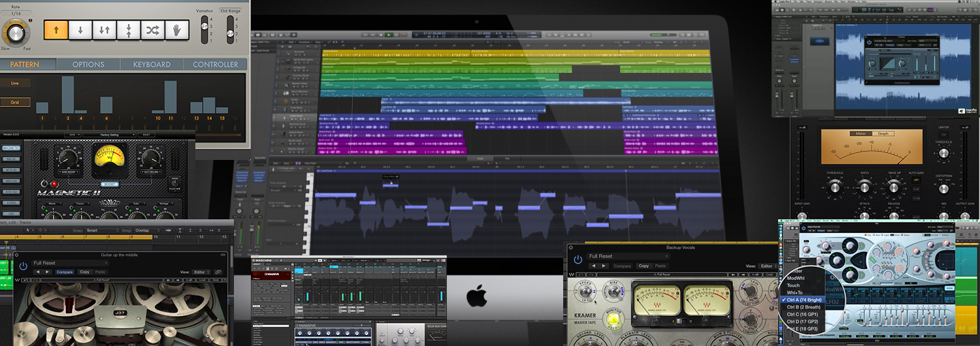Select the Down arrow arpeggiator direction
The image size is (980, 346).
click(x=80, y=30)
